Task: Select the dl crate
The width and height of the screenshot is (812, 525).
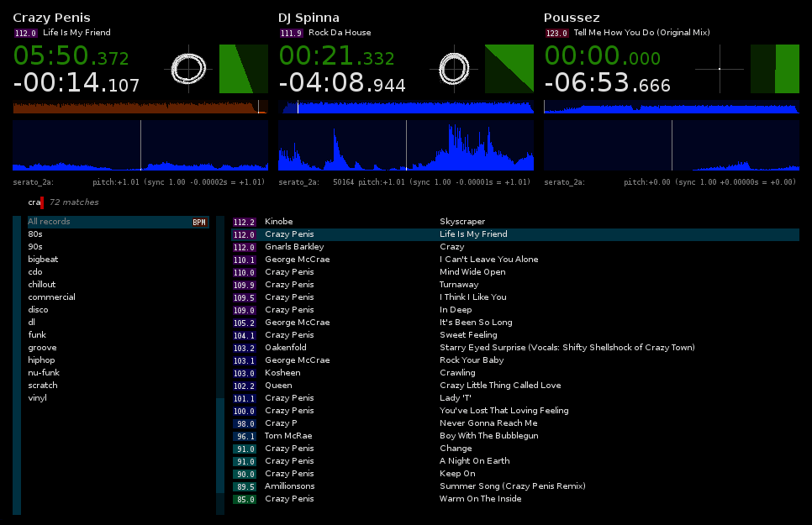Action: coord(118,322)
